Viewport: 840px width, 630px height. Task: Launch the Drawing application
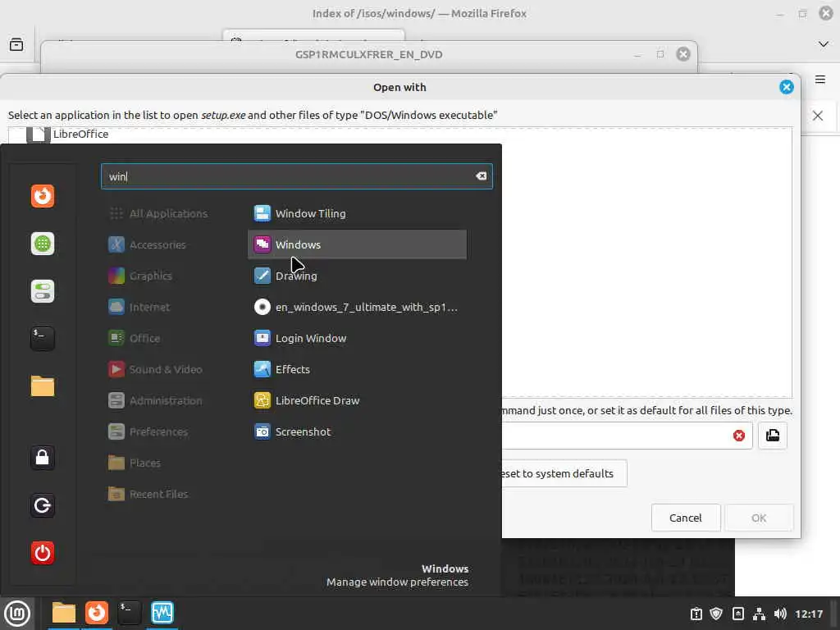(x=357, y=276)
